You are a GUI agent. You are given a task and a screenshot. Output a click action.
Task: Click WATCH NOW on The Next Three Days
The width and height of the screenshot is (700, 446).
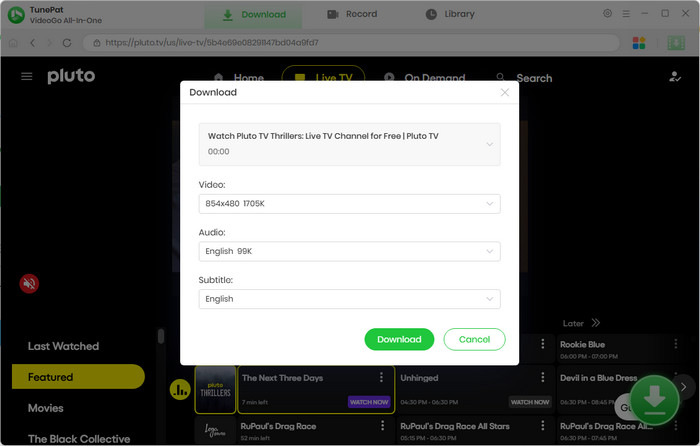coord(369,402)
